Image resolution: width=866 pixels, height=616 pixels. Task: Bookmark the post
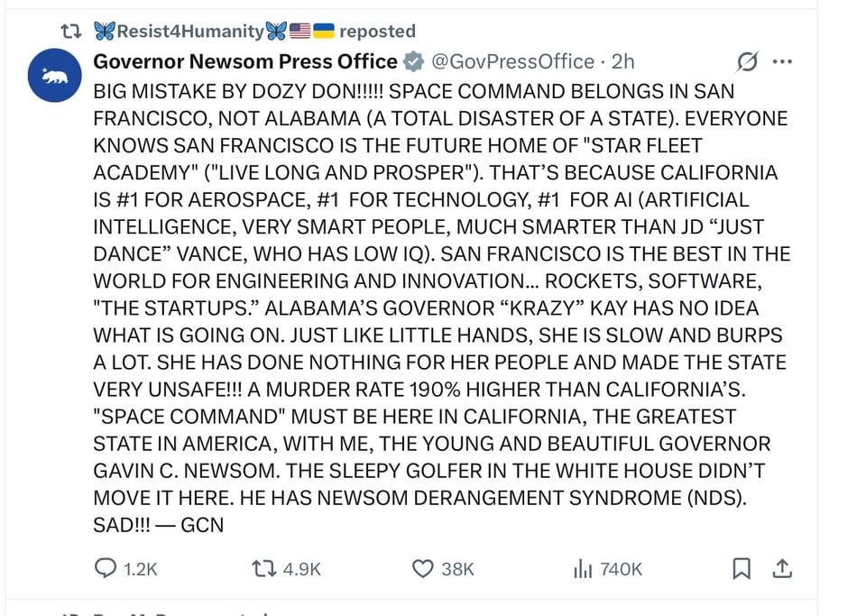742,568
